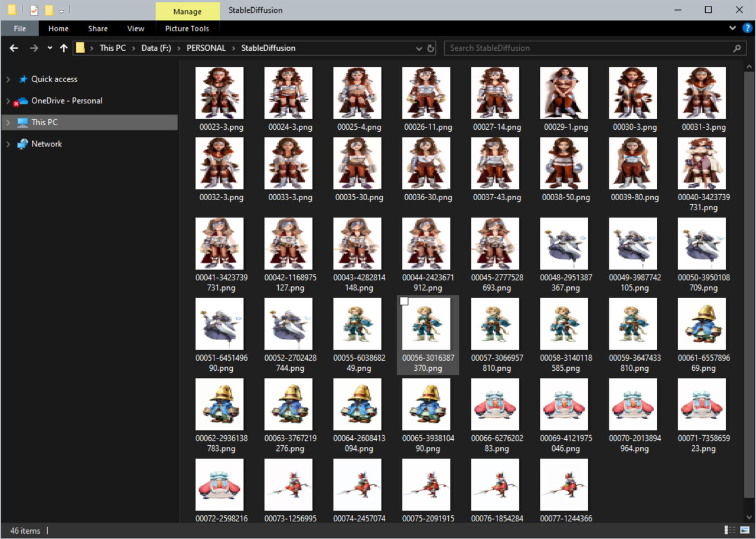Click the file name 00059-3647433810.png

click(635, 363)
